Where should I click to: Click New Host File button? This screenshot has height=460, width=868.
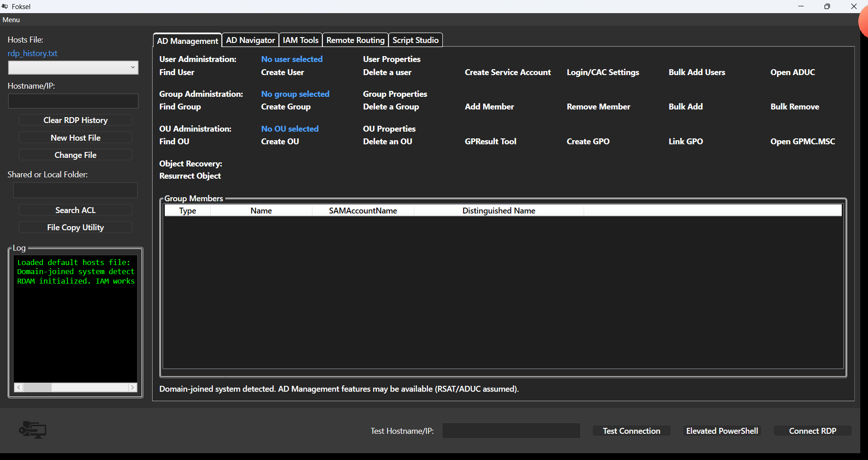tap(76, 138)
